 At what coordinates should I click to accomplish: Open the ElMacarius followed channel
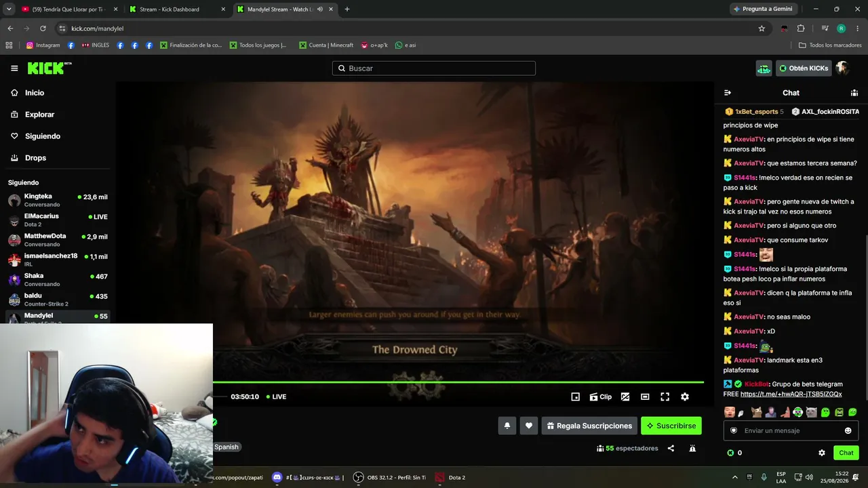click(x=58, y=220)
